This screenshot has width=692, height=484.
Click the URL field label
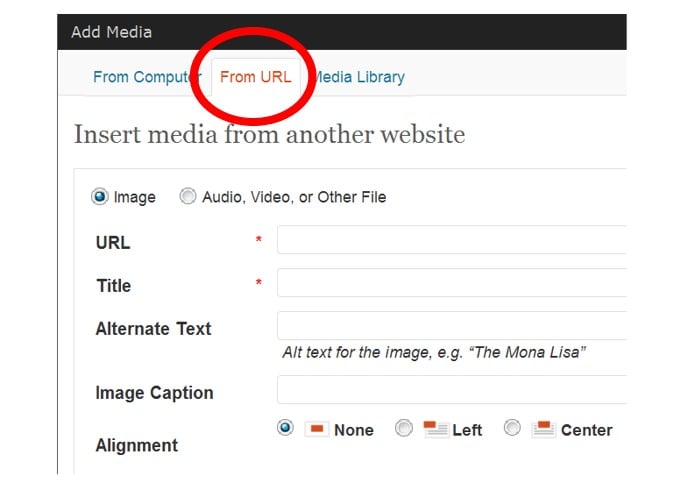pyautogui.click(x=113, y=243)
